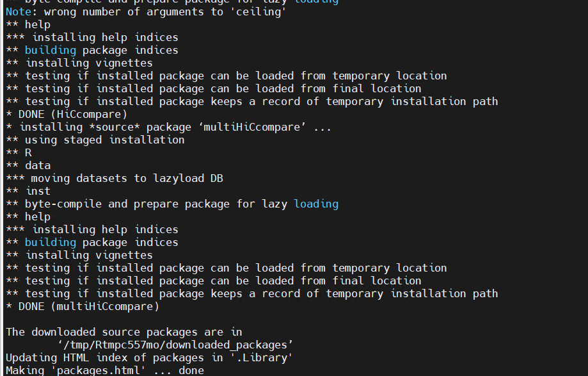
Task: Click the quoted '.Library' text
Action: click(261, 357)
